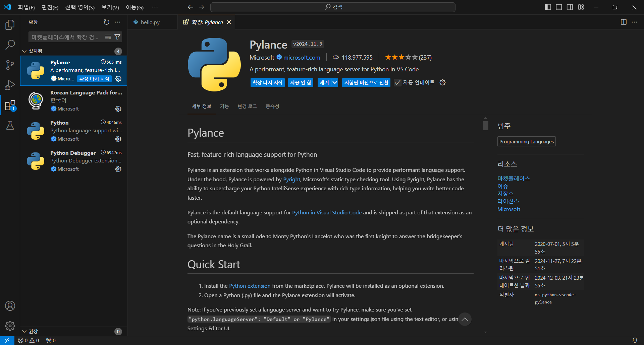Screen dimensions: 644x345
Task: Open the uninstall dropdown arrow
Action: tap(335, 82)
